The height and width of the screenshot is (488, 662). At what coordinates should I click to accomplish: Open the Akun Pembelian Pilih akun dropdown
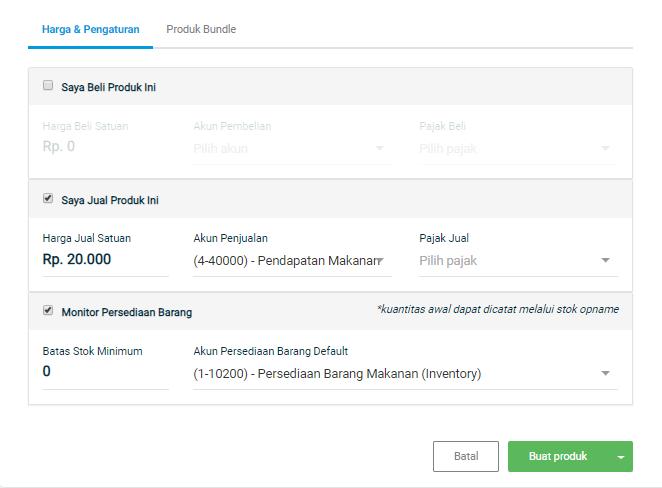[292, 149]
